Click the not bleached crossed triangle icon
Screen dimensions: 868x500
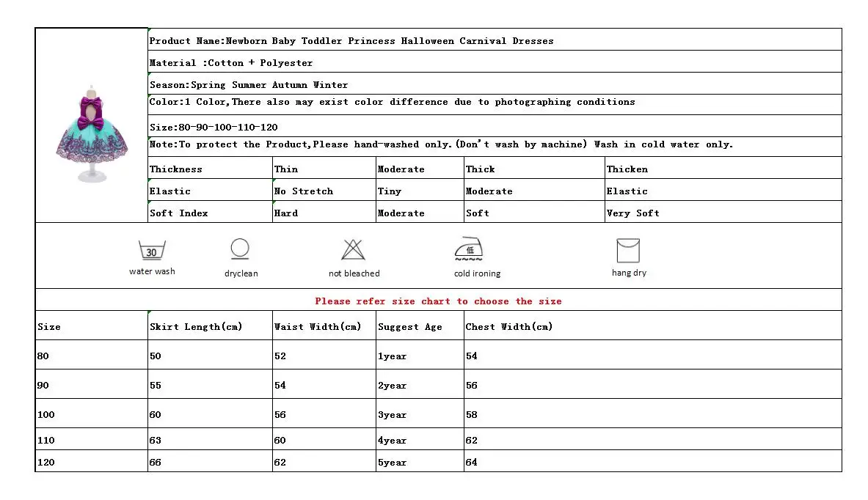tap(353, 249)
